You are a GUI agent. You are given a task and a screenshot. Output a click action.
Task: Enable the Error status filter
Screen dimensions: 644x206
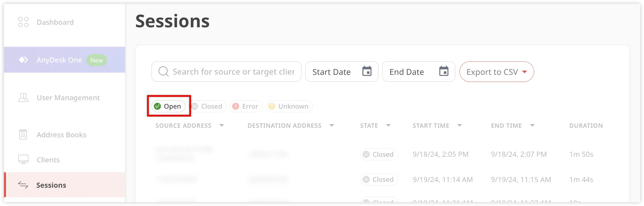(246, 106)
